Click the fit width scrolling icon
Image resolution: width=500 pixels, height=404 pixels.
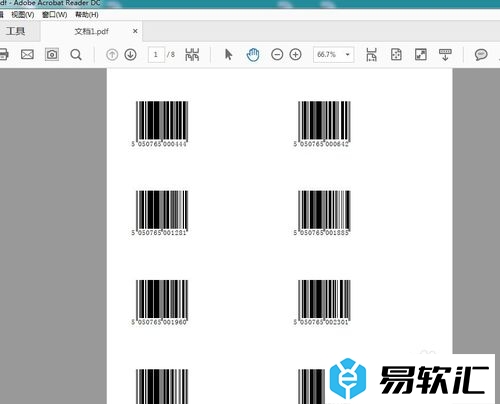pyautogui.click(x=371, y=55)
